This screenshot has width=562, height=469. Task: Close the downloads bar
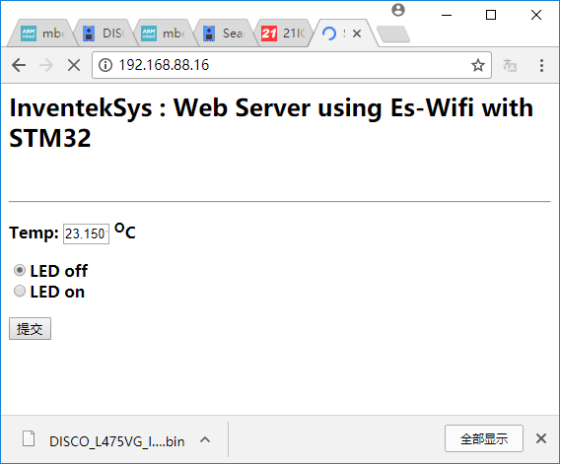click(x=541, y=439)
